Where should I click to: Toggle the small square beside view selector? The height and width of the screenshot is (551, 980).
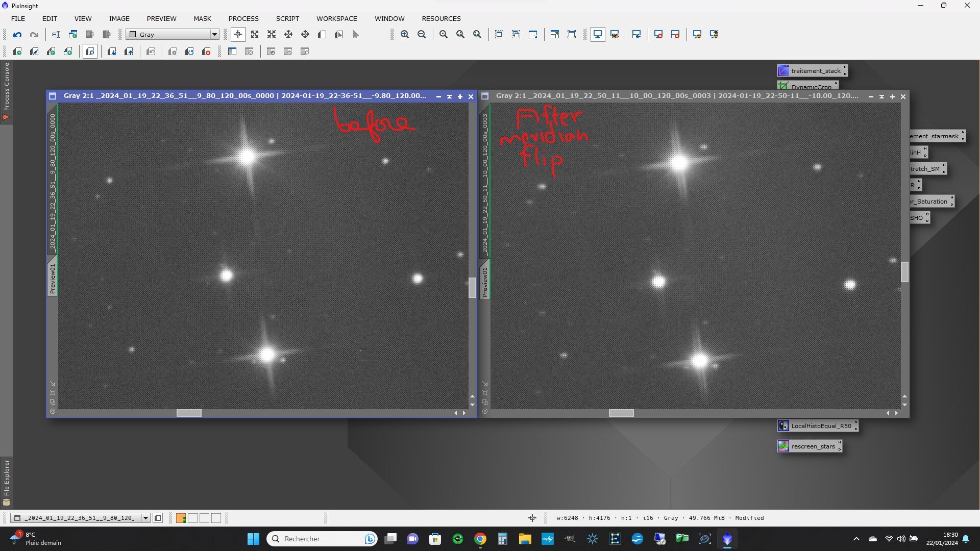click(158, 518)
